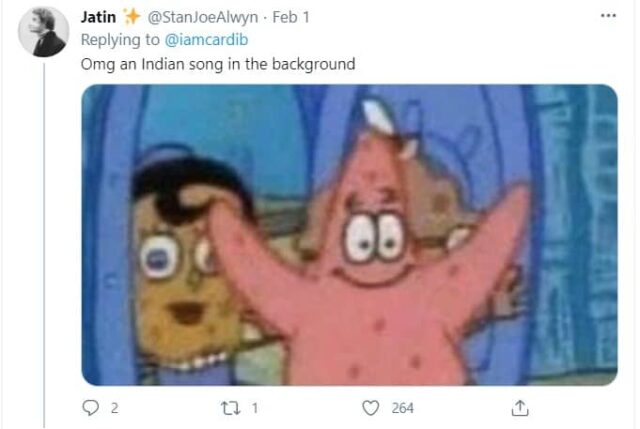Click the display name Jatin
The width and height of the screenshot is (640, 429).
pyautogui.click(x=98, y=17)
